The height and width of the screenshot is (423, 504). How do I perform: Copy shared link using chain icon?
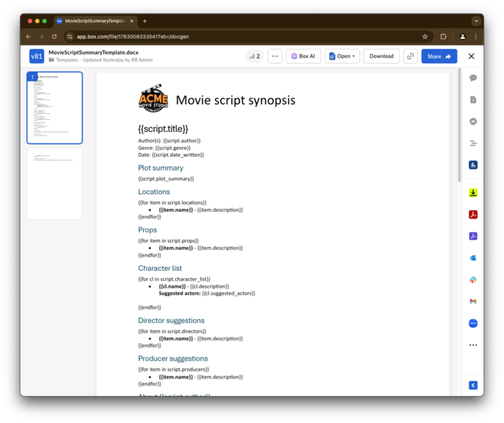[x=411, y=56]
